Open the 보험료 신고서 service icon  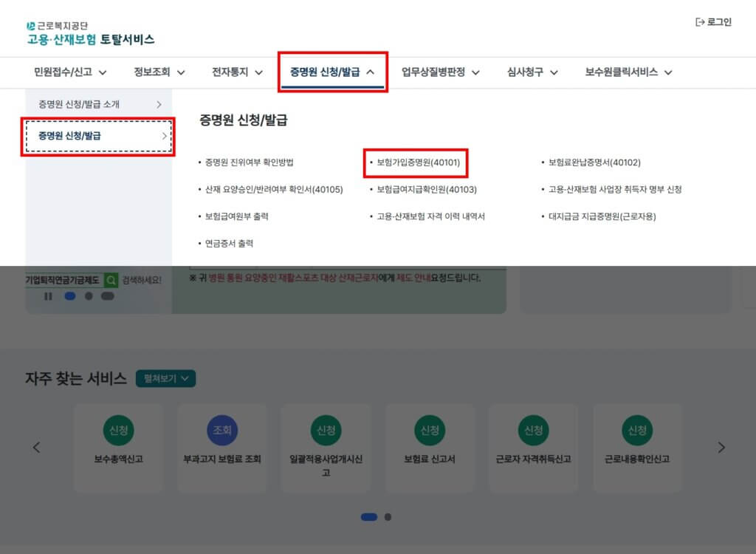coord(430,430)
